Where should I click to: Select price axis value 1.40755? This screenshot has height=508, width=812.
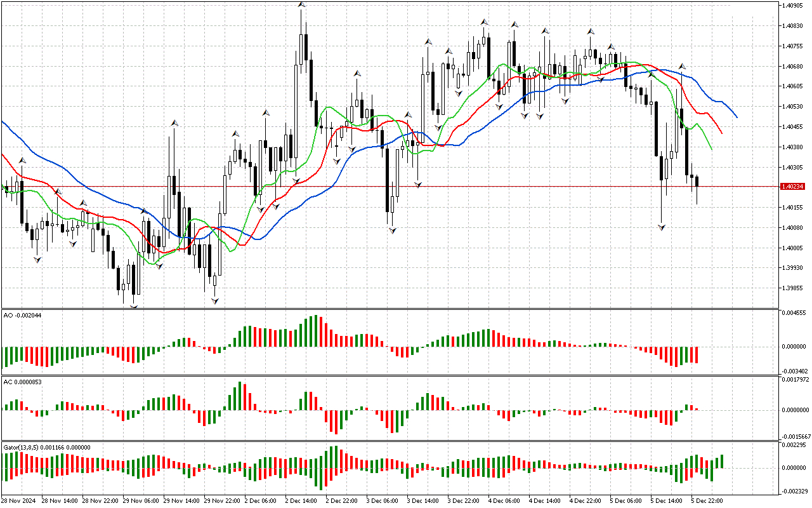tap(793, 46)
